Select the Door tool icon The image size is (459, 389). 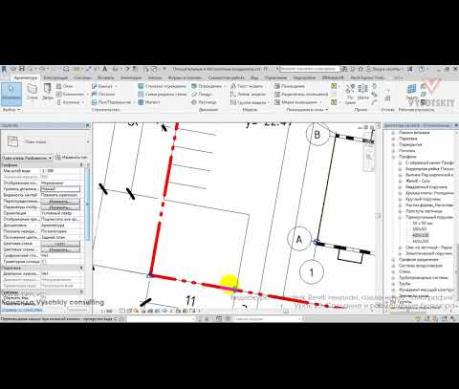pos(48,91)
